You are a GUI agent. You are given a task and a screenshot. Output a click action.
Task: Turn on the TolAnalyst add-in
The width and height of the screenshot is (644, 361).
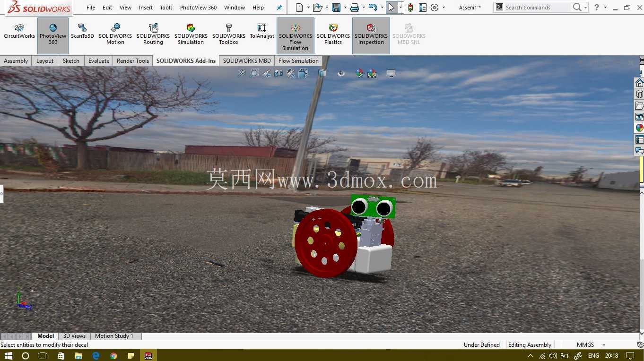[262, 32]
